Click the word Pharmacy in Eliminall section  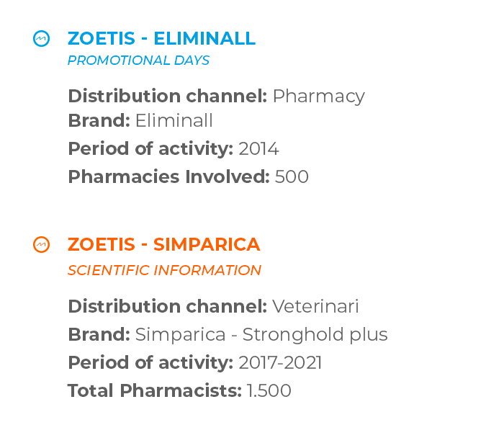[319, 97]
